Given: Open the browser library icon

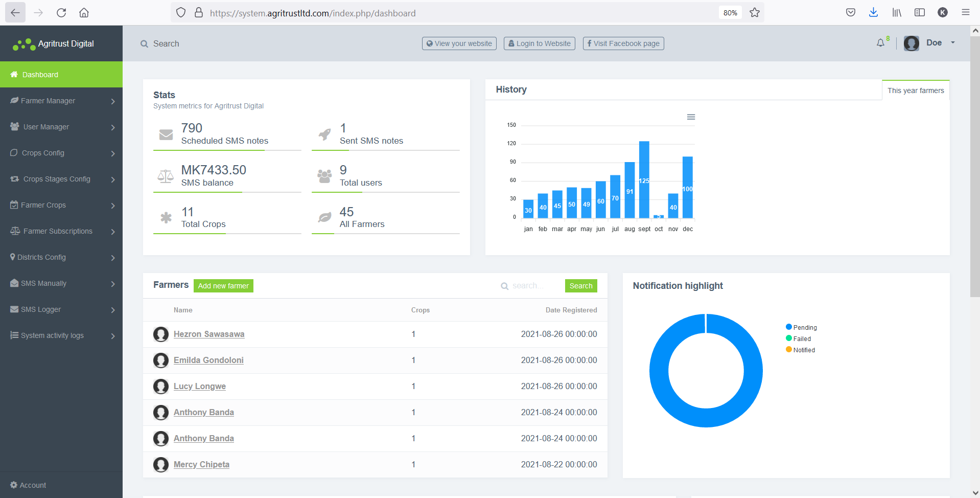Looking at the screenshot, I should (x=897, y=13).
